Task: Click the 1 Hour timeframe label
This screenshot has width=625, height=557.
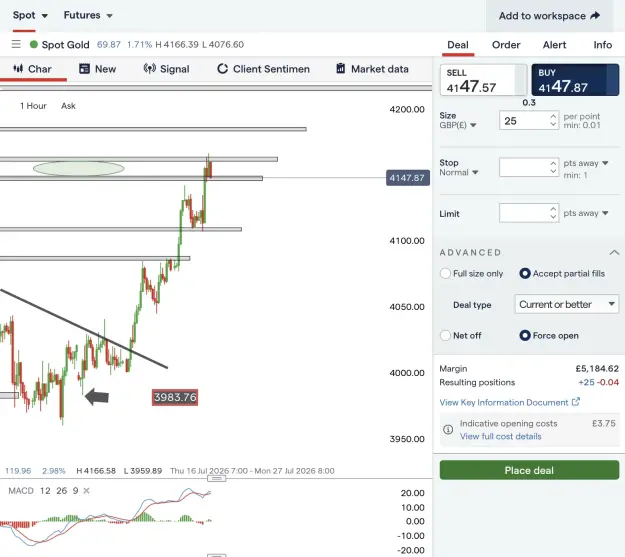Action: click(x=33, y=106)
